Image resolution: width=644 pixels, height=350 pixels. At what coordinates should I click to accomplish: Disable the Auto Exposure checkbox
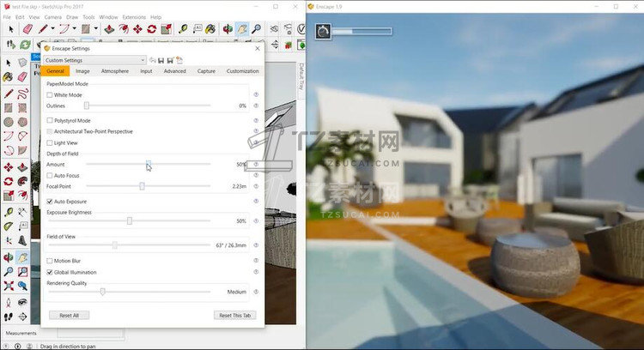(50, 202)
